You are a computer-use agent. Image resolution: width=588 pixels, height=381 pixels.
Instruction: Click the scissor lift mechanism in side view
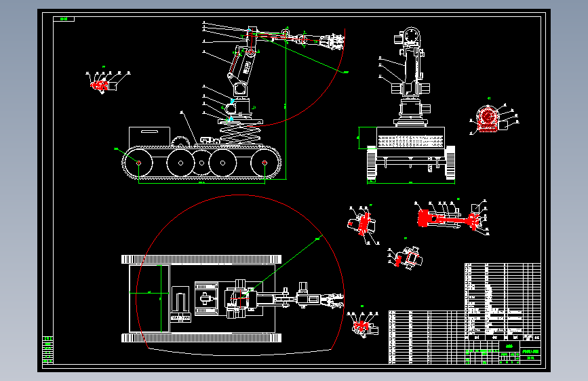coord(240,135)
